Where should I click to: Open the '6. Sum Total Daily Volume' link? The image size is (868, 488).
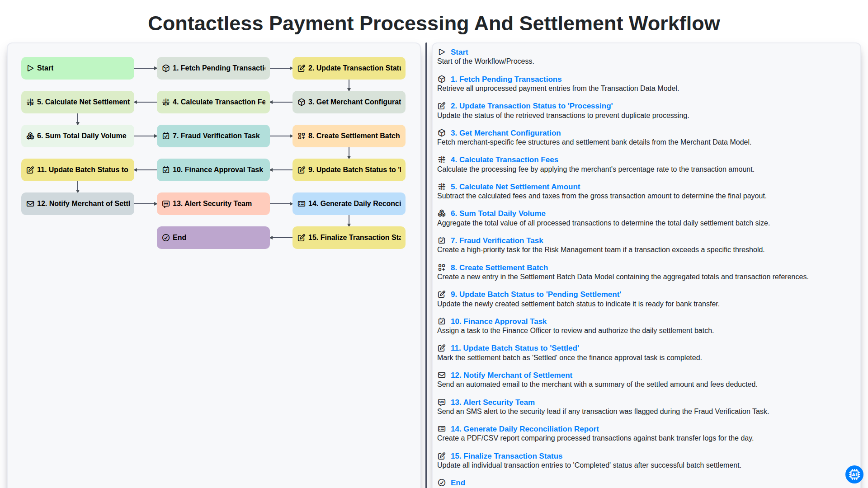click(x=498, y=213)
